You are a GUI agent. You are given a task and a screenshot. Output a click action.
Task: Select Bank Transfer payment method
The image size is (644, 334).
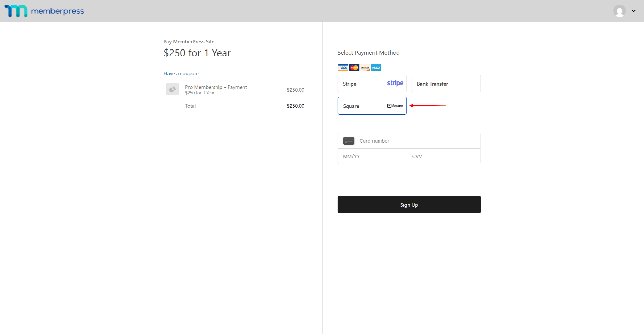click(x=446, y=83)
